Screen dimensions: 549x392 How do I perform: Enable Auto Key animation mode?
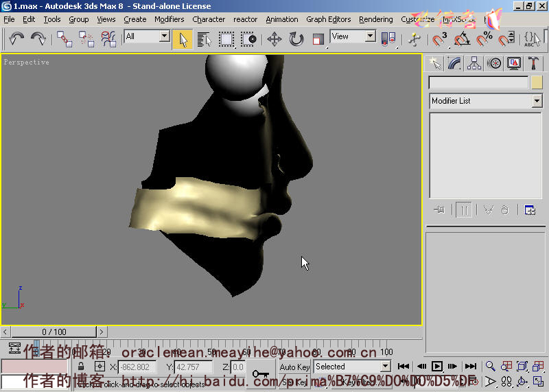294,367
